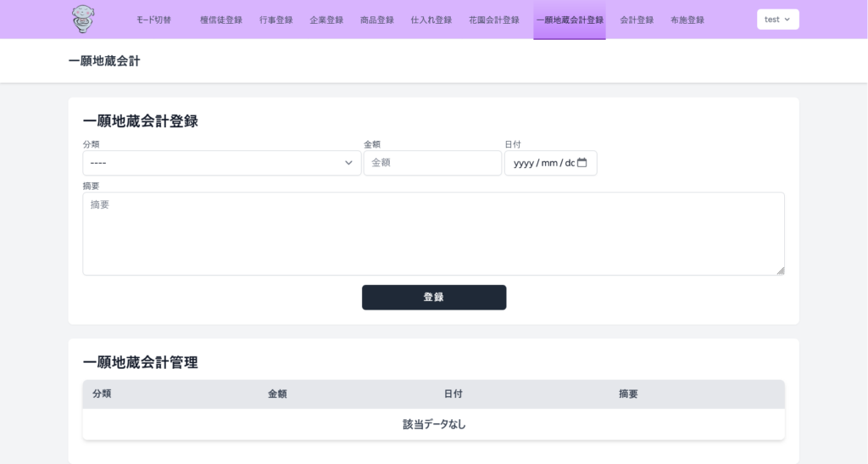Select the 一願地蔵会計登録 active tab
The height and width of the screenshot is (464, 868).
[x=570, y=20]
